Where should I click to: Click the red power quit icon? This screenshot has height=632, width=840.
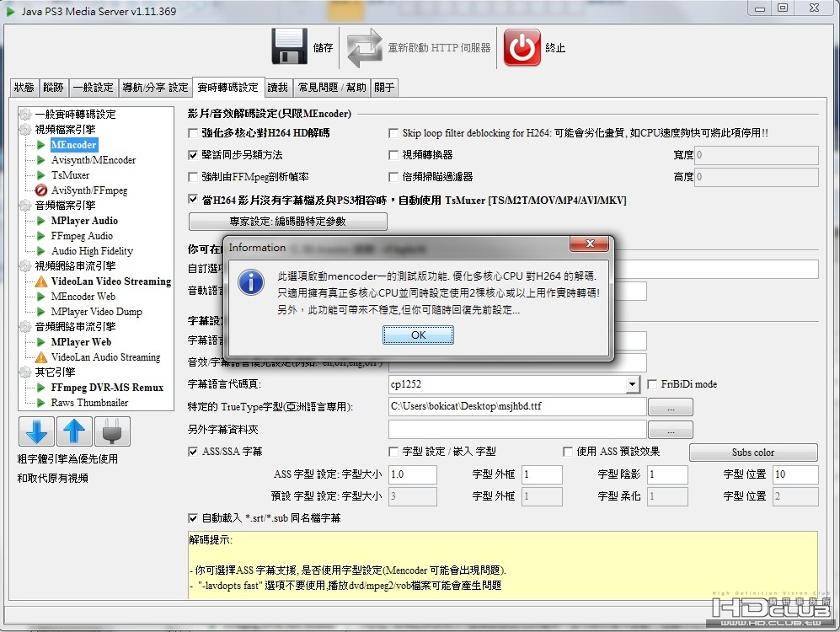point(522,47)
